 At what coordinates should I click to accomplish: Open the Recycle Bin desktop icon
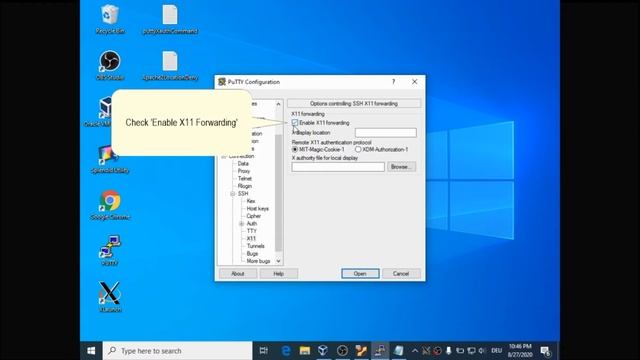coord(109,19)
